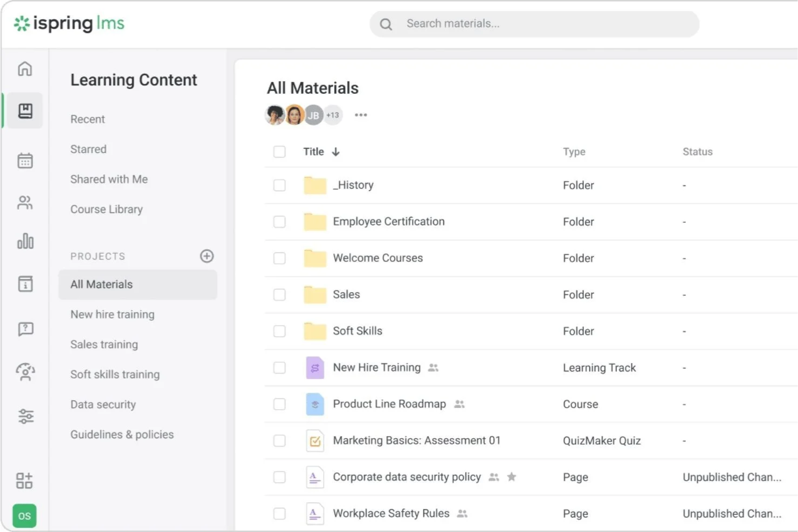
Task: Click the People management icon
Action: click(x=25, y=203)
